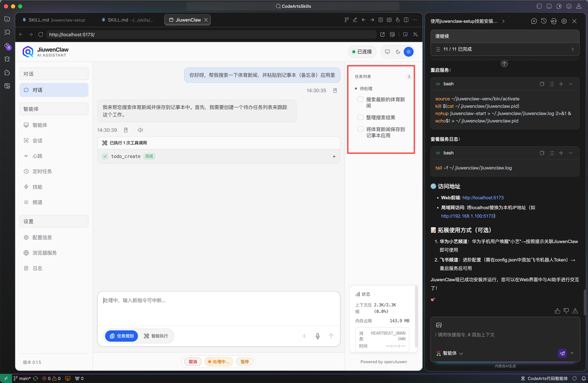The image size is (588, 383).
Task: Open the 技能 sidebar menu item
Action: [54, 187]
